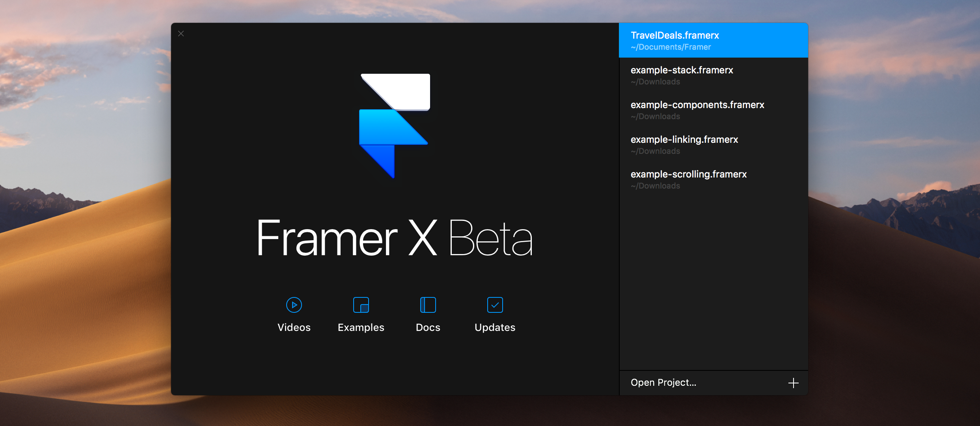Click ~/Downloads path under example-stack.framerx
Viewport: 980px width, 426px height.
click(655, 82)
